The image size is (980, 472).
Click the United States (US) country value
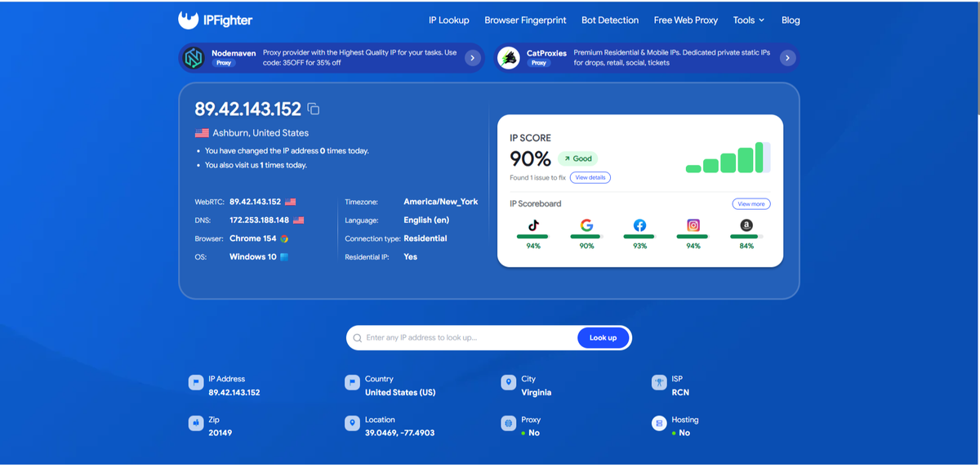point(400,393)
